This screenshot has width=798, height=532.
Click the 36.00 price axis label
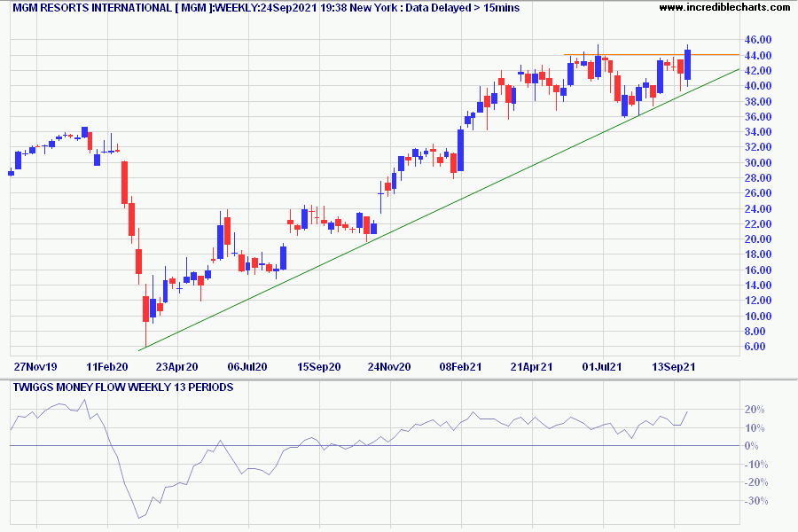point(758,116)
